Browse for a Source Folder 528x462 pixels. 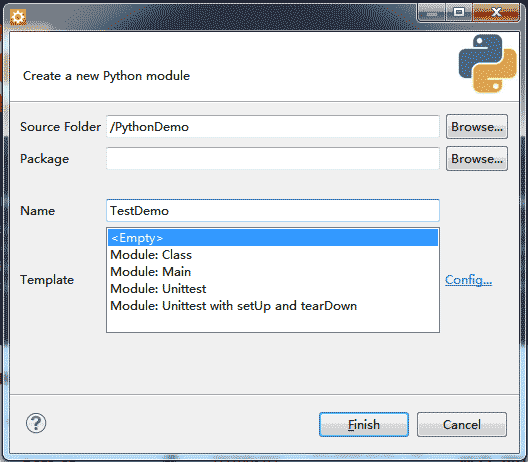click(x=477, y=127)
